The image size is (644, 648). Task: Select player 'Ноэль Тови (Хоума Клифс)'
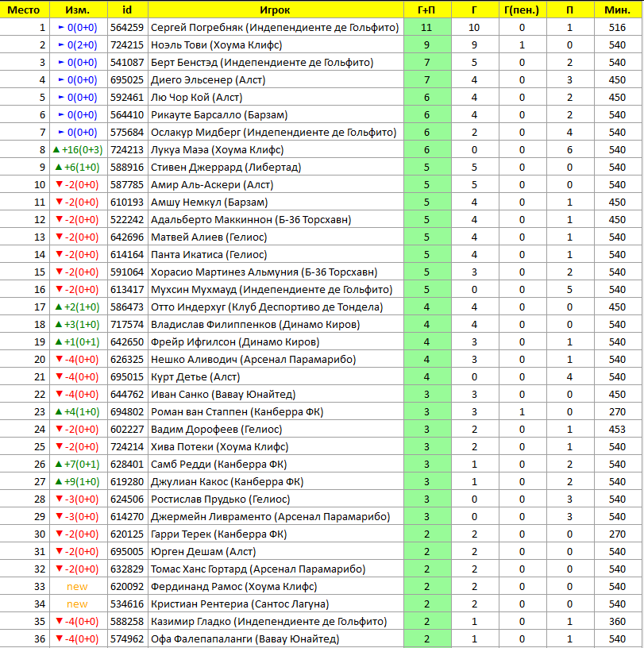point(217,44)
